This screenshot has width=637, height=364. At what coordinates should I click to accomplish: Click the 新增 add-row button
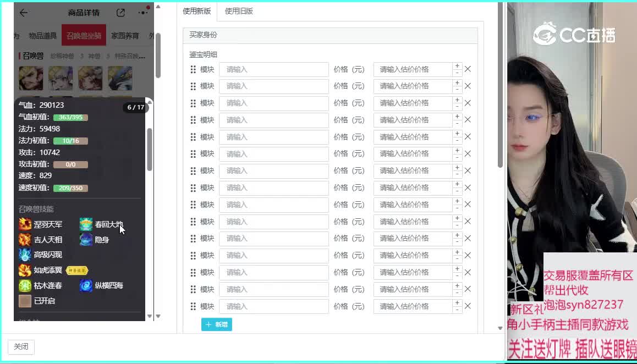[217, 324]
